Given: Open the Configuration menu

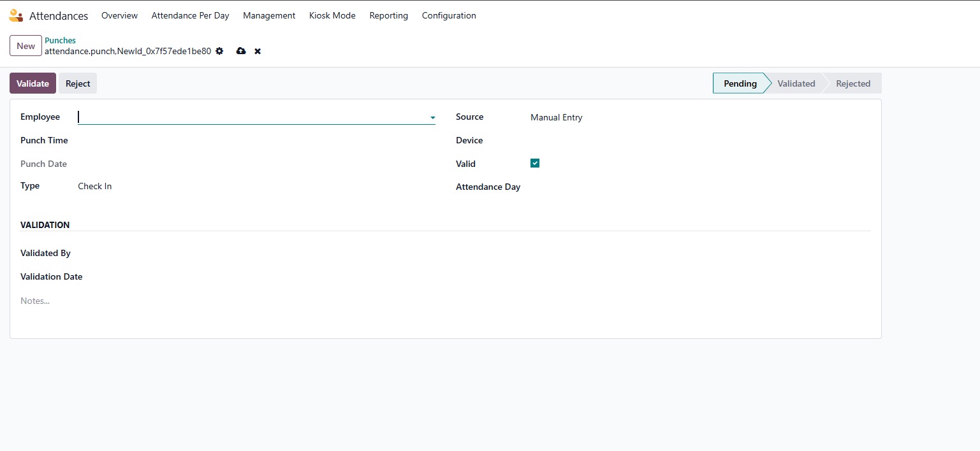Looking at the screenshot, I should pyautogui.click(x=449, y=15).
